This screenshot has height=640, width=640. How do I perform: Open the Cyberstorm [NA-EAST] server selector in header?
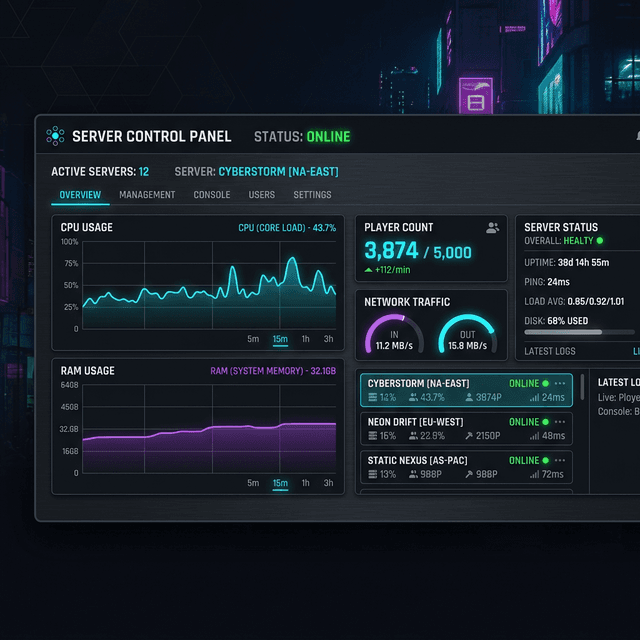tap(278, 172)
